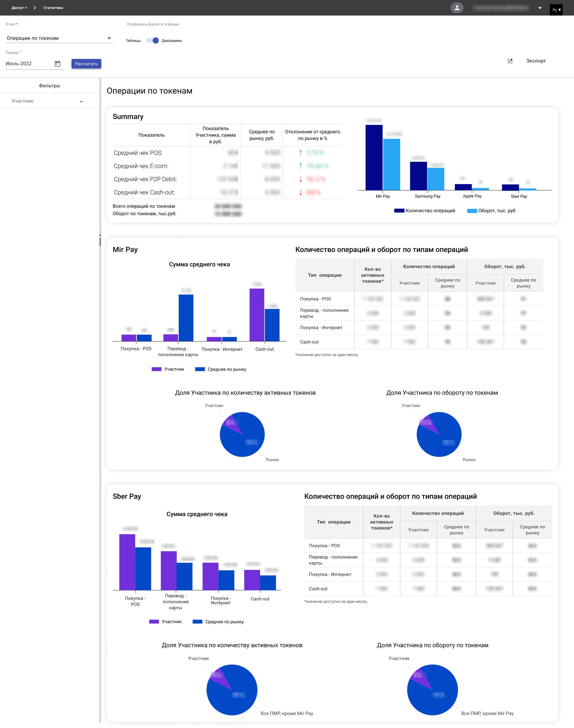Open the Отчет report dropdown
Screen dimensions: 574x728
(x=59, y=38)
